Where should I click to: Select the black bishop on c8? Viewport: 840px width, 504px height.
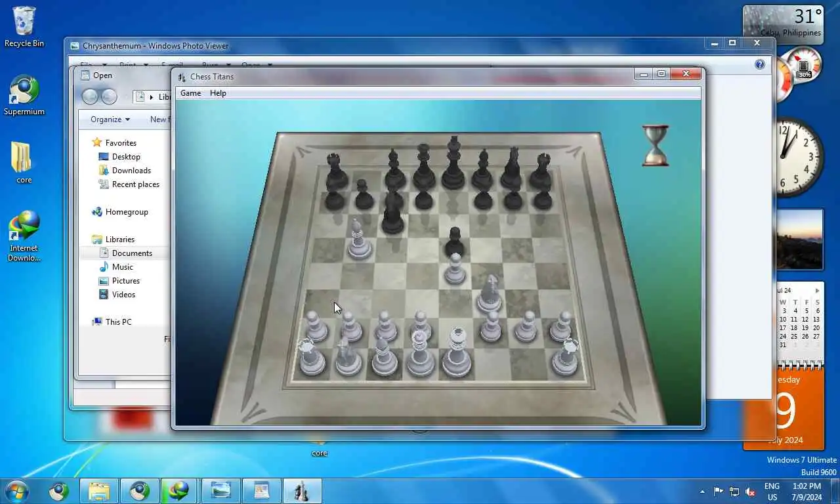[394, 169]
